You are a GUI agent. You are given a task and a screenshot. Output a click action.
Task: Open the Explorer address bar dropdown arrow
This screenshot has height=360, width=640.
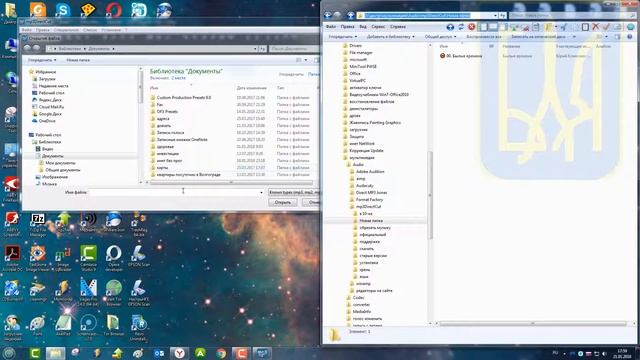(495, 16)
